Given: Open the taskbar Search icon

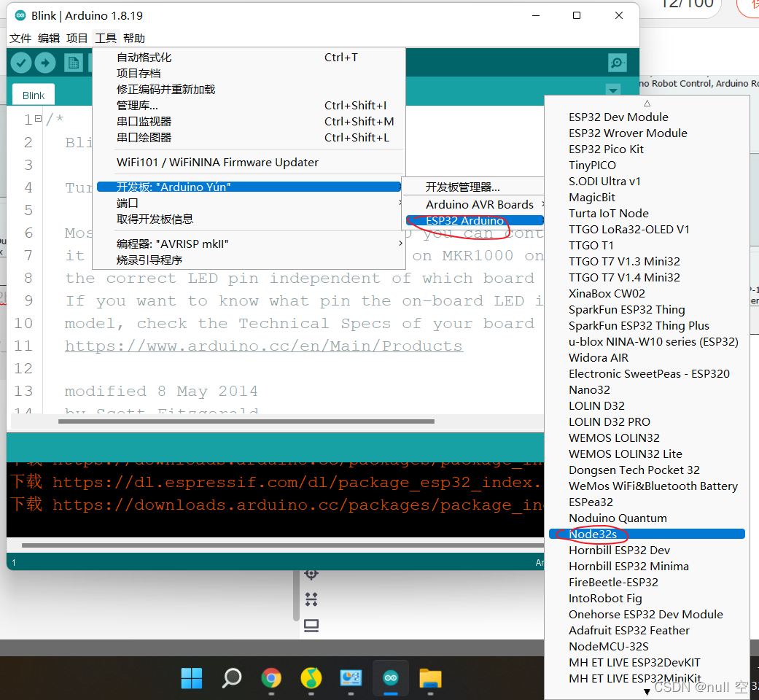Looking at the screenshot, I should (x=232, y=677).
